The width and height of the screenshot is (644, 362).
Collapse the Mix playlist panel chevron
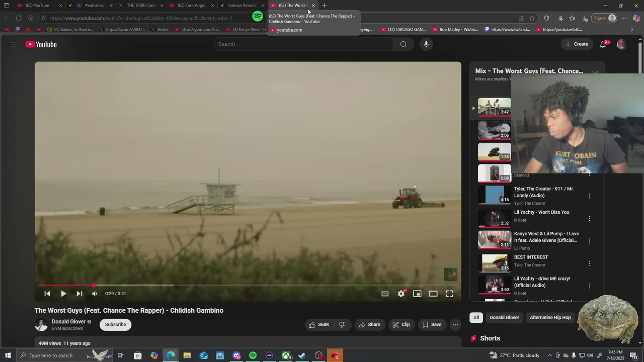[x=595, y=72]
